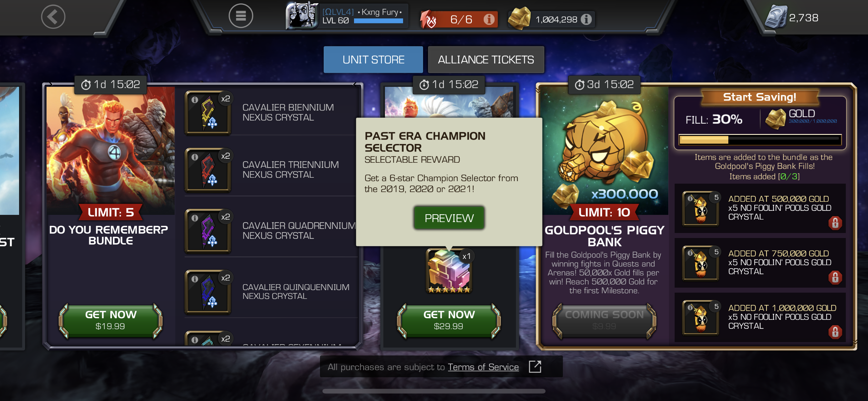868x401 pixels.
Task: Go back with the arrow button
Action: click(x=53, y=17)
